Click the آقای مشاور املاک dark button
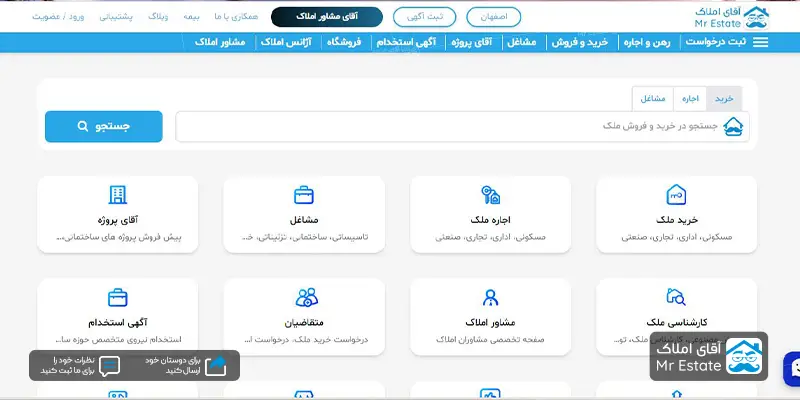Viewport: 800px width, 400px height. pyautogui.click(x=327, y=17)
